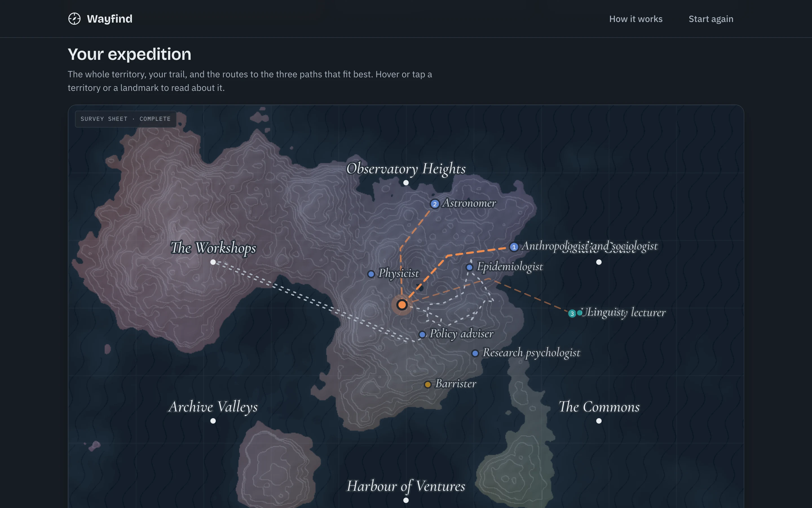812x508 pixels.
Task: Open the Wayfind home title
Action: 109,19
